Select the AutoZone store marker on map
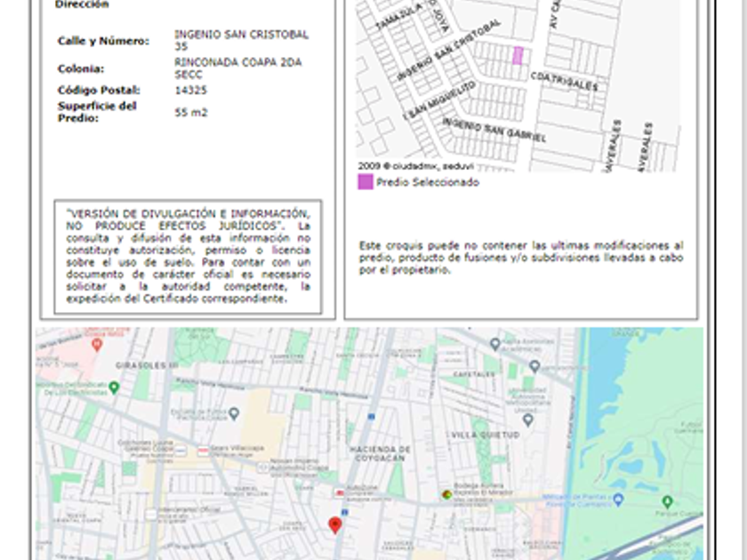747x560 pixels. [x=337, y=492]
